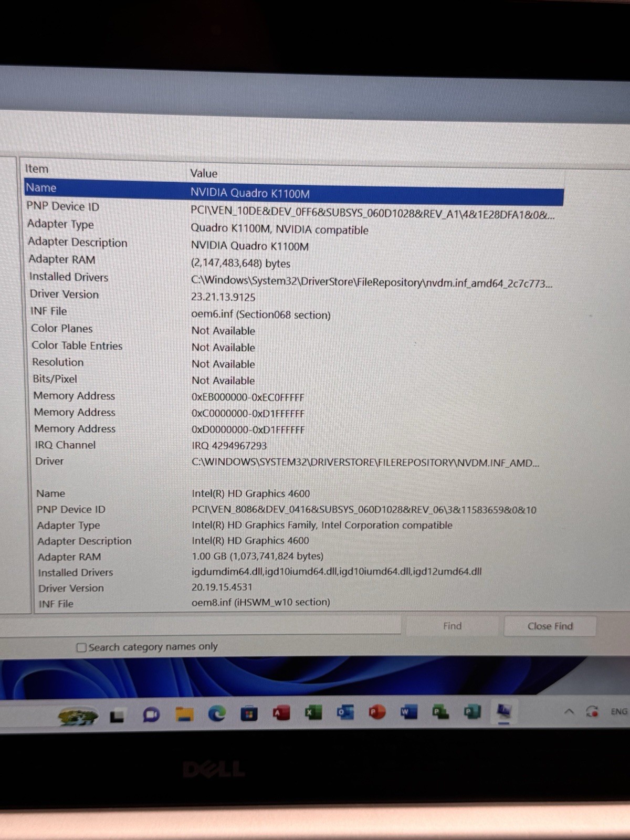Click the Value column header
630x840 pixels.
click(x=204, y=173)
